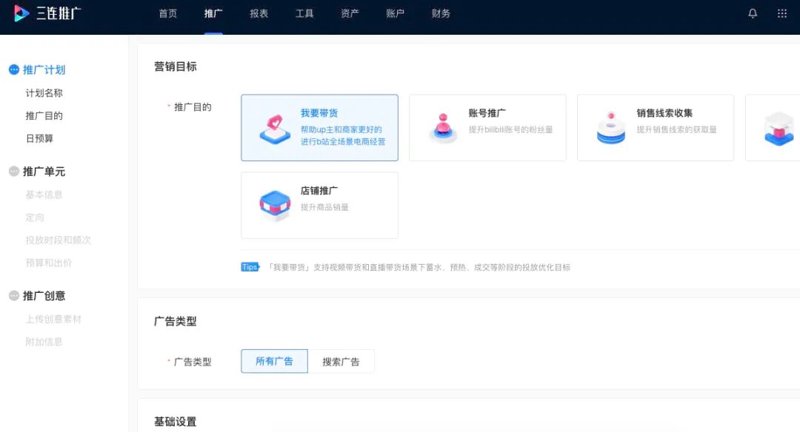The image size is (800, 432).
Task: Click 推广单元 sidebar heading
Action: tap(44, 171)
